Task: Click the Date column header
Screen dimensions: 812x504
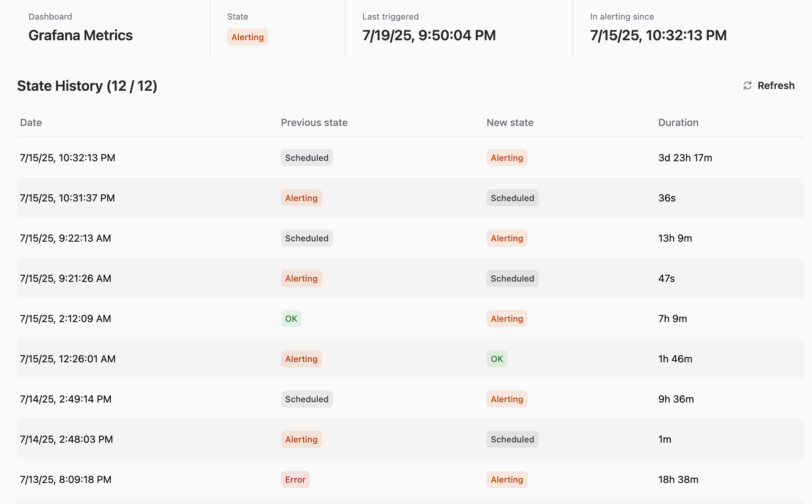Action: point(31,122)
